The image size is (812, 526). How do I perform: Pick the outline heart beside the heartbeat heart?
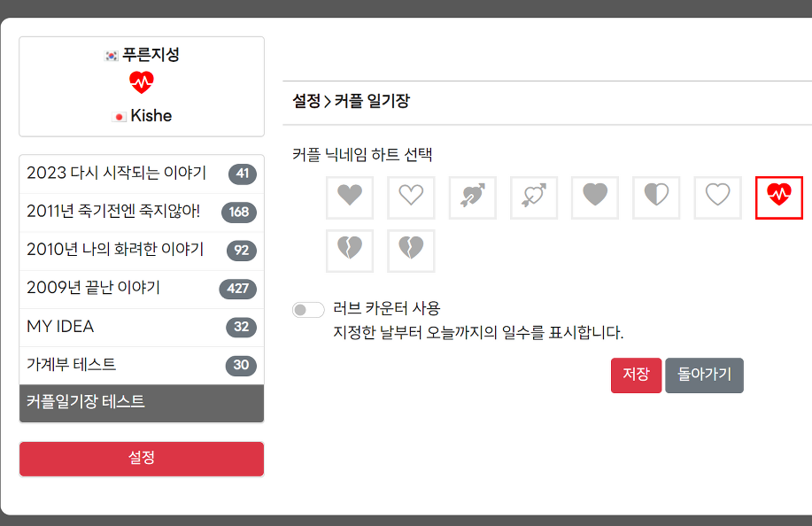717,197
